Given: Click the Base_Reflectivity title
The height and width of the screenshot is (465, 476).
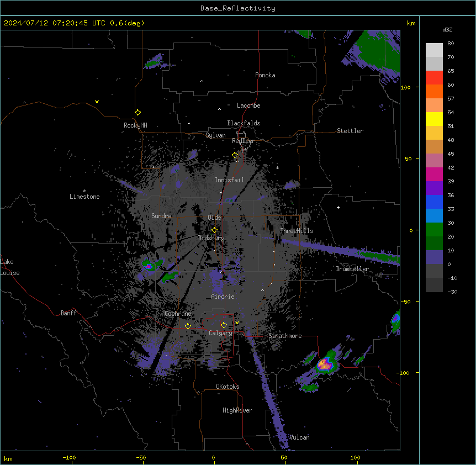Looking at the screenshot, I should [x=238, y=8].
